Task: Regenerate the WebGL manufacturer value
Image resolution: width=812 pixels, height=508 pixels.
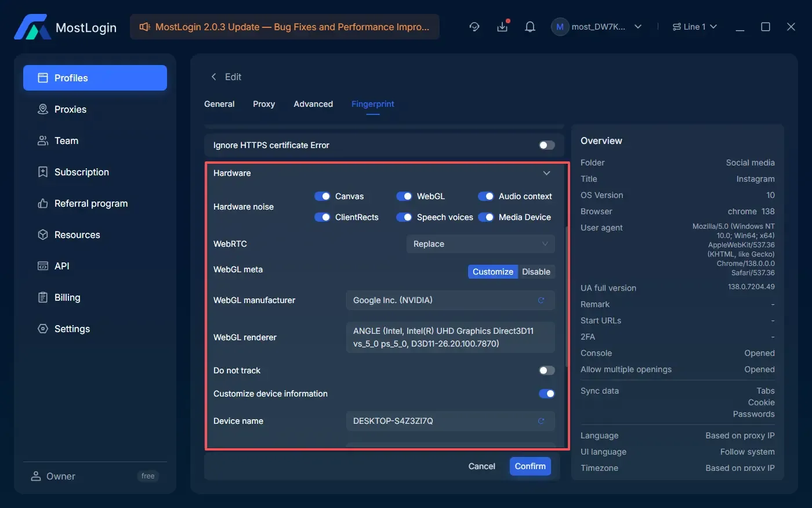Action: (x=541, y=300)
